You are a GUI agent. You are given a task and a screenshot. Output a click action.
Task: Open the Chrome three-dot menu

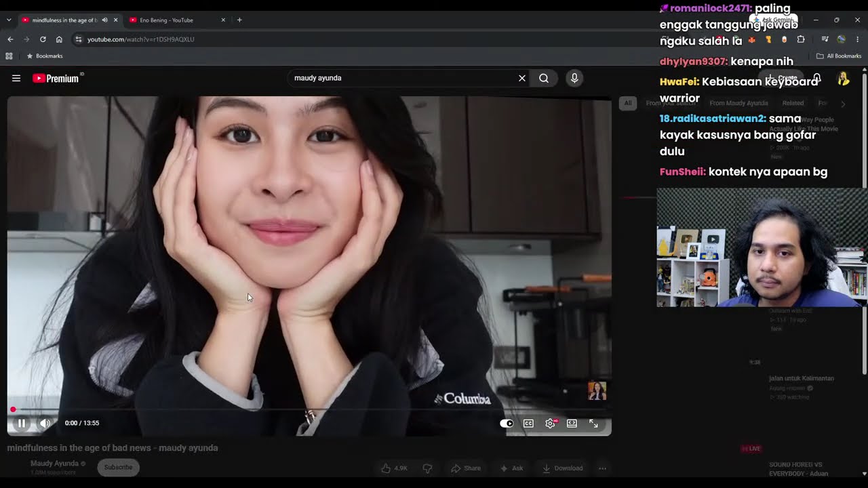[x=858, y=39]
